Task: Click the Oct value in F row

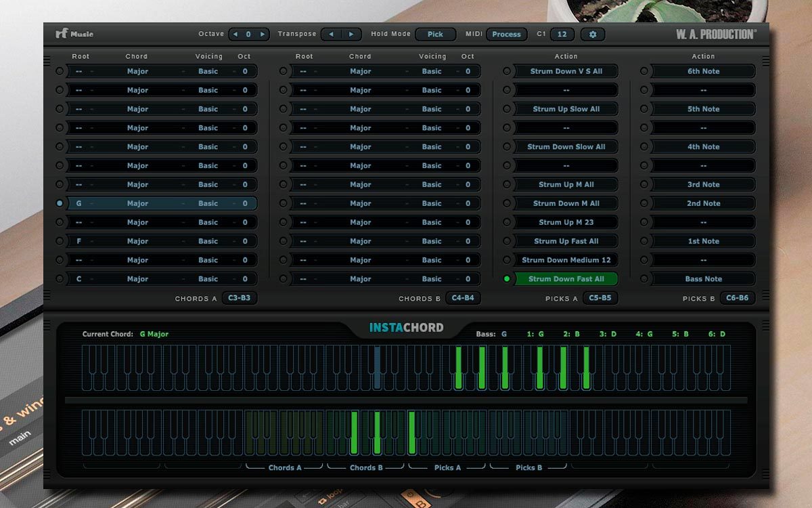Action: point(245,241)
